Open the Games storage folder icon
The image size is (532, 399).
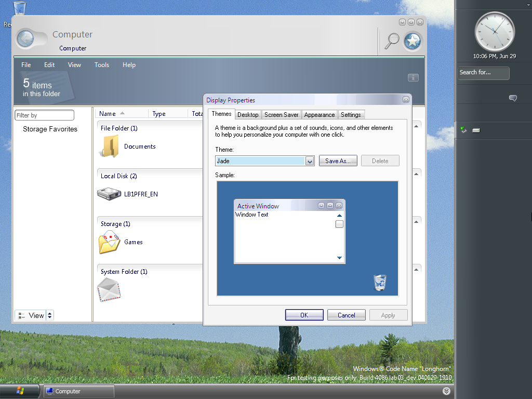(109, 242)
